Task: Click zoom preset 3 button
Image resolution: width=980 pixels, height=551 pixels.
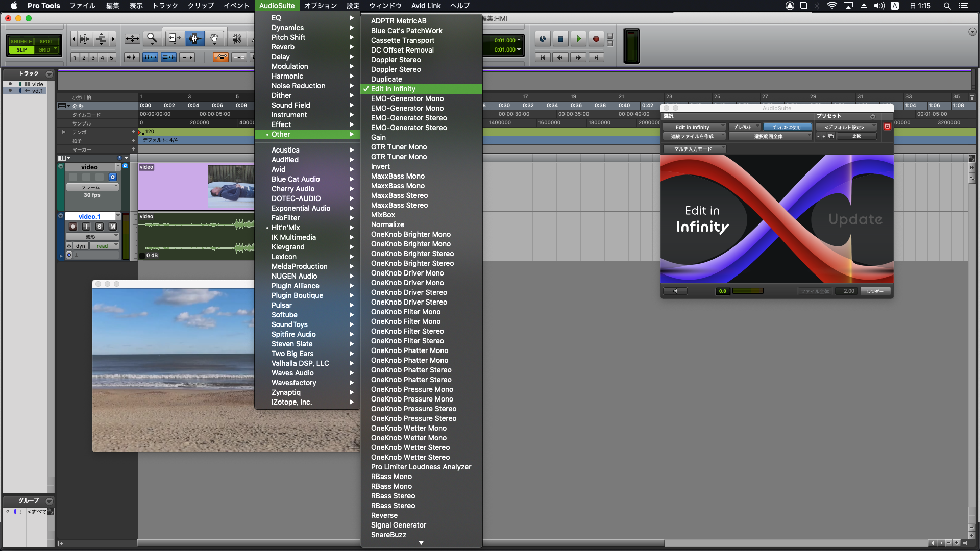Action: click(x=93, y=58)
